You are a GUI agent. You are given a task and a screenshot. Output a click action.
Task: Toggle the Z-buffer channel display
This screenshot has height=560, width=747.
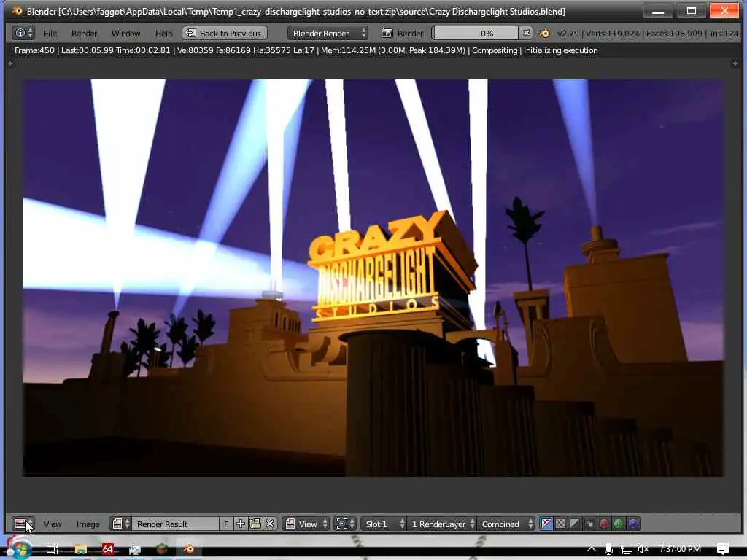tap(589, 524)
